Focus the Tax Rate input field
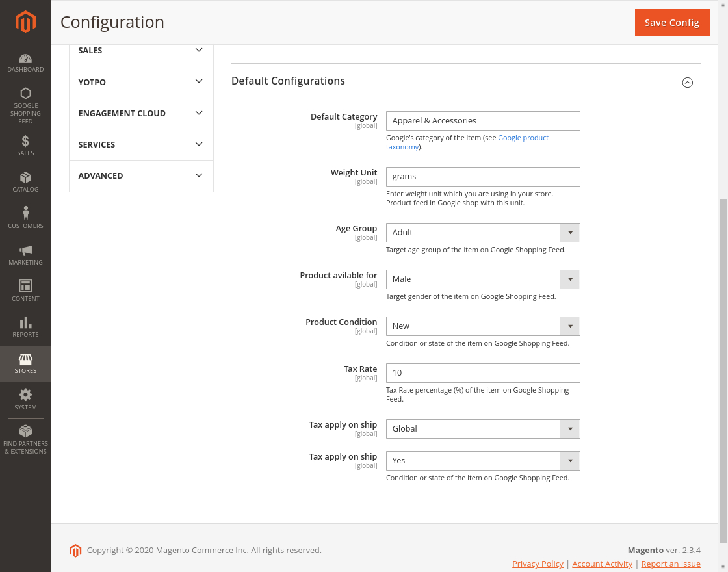Image resolution: width=728 pixels, height=572 pixels. pos(483,373)
